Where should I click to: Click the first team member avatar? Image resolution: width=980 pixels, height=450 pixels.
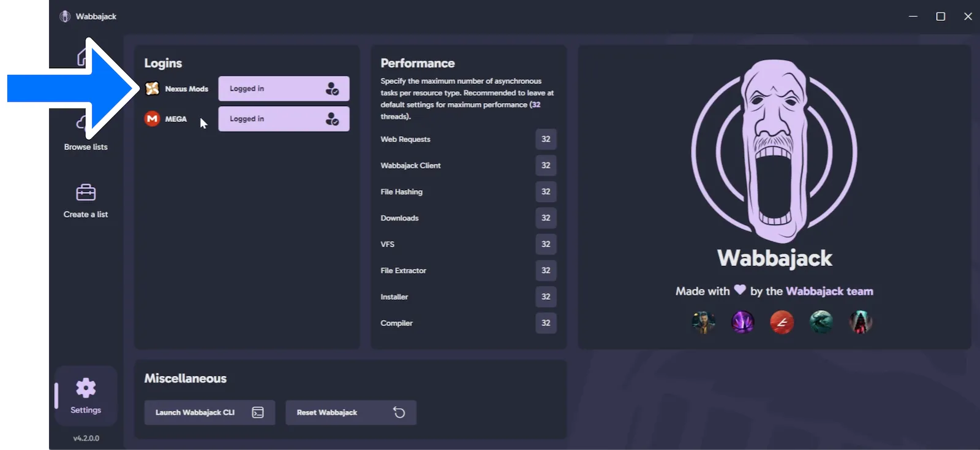703,322
